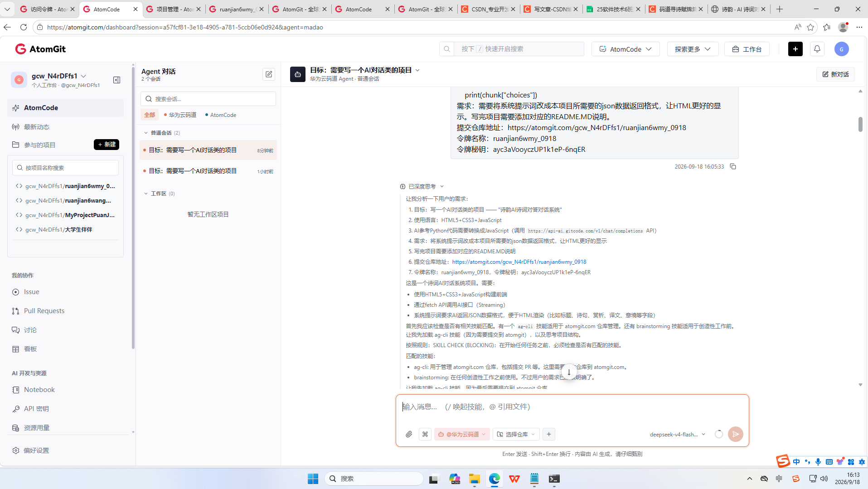Image resolution: width=868 pixels, height=489 pixels.
Task: Filter conversations by AtomCode tag
Action: (x=221, y=115)
